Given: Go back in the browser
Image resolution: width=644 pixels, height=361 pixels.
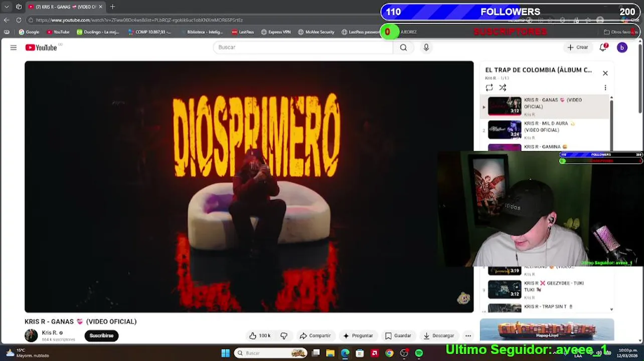Looking at the screenshot, I should [7, 20].
